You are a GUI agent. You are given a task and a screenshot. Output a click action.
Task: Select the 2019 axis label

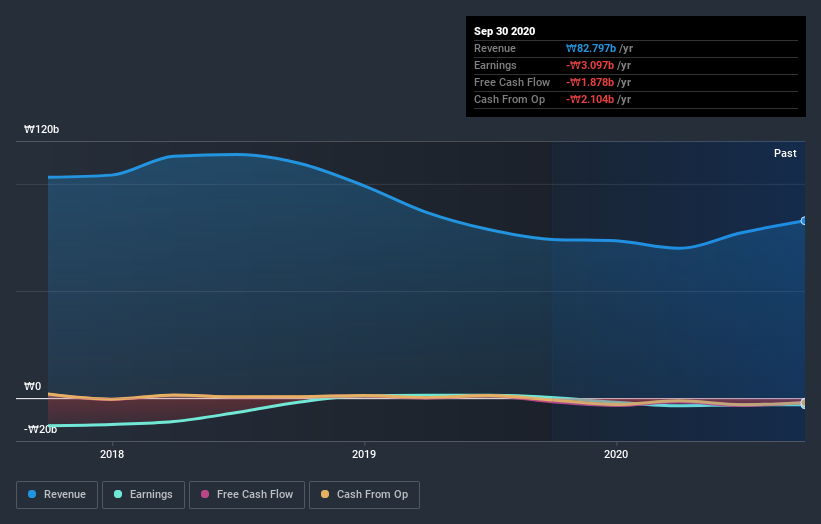pos(364,454)
